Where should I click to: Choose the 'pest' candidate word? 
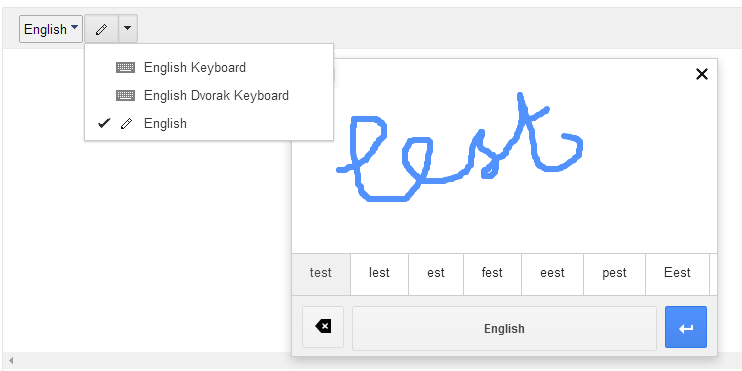click(x=614, y=273)
